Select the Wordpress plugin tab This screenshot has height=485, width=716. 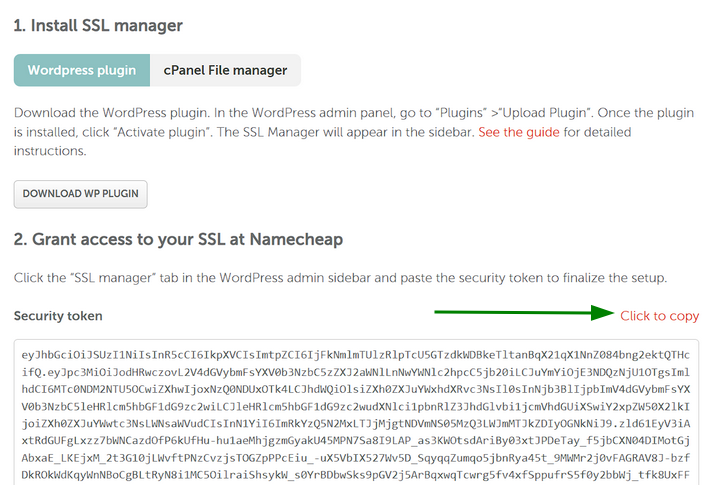82,70
